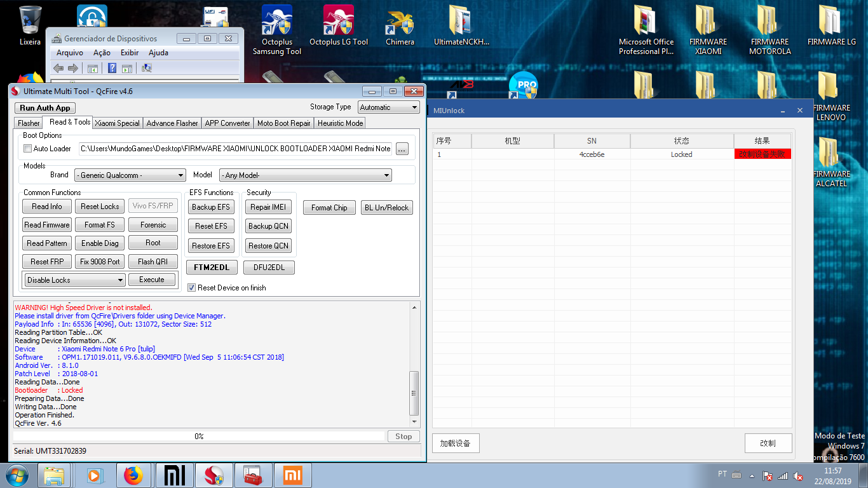This screenshot has height=488, width=868.
Task: Open Arquivo menu in Device Manager
Action: coord(70,53)
